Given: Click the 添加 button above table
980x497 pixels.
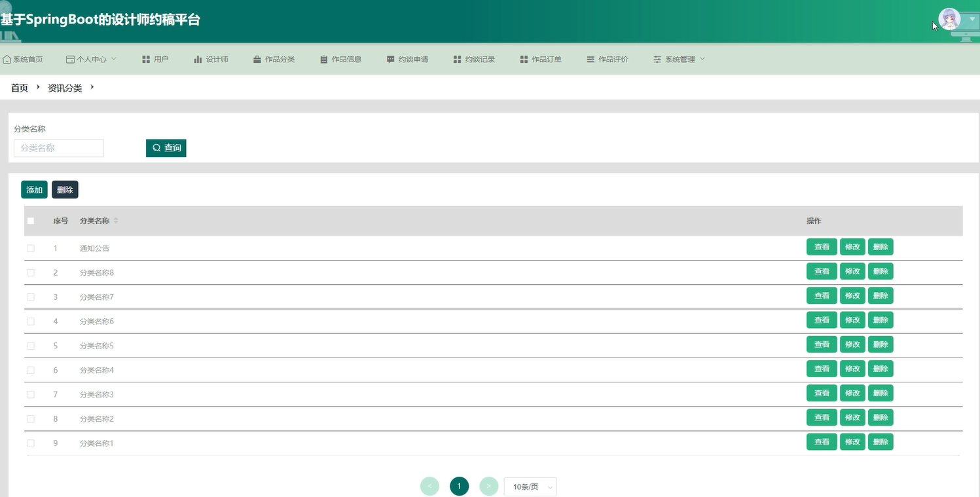Looking at the screenshot, I should (34, 190).
